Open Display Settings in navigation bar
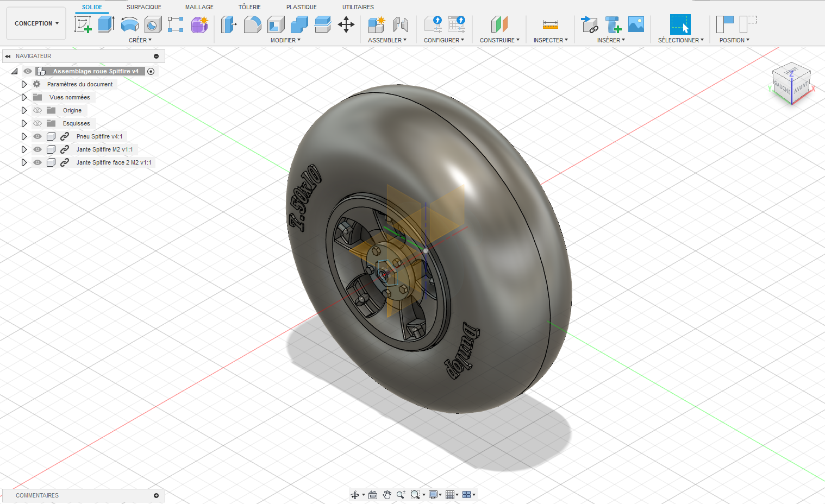 433,495
